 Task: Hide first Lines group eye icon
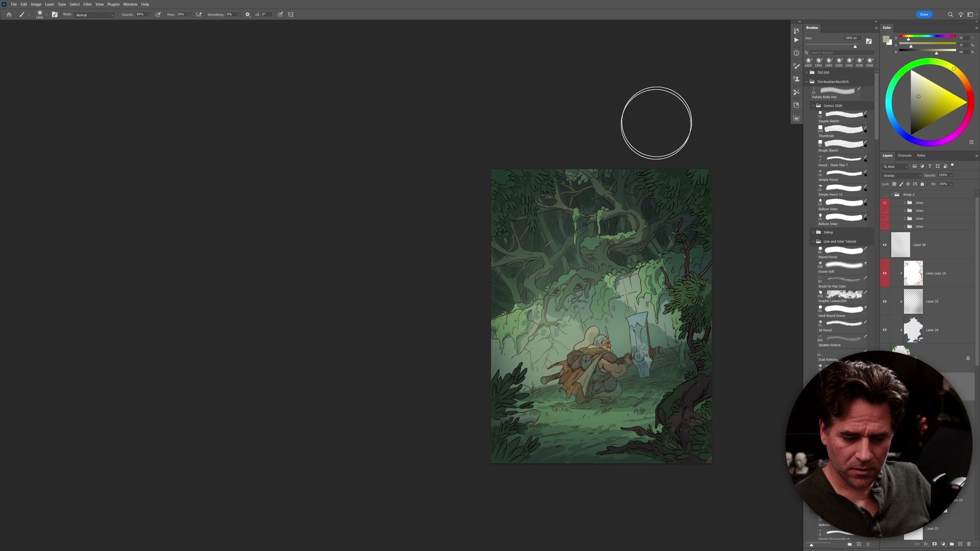tap(885, 203)
